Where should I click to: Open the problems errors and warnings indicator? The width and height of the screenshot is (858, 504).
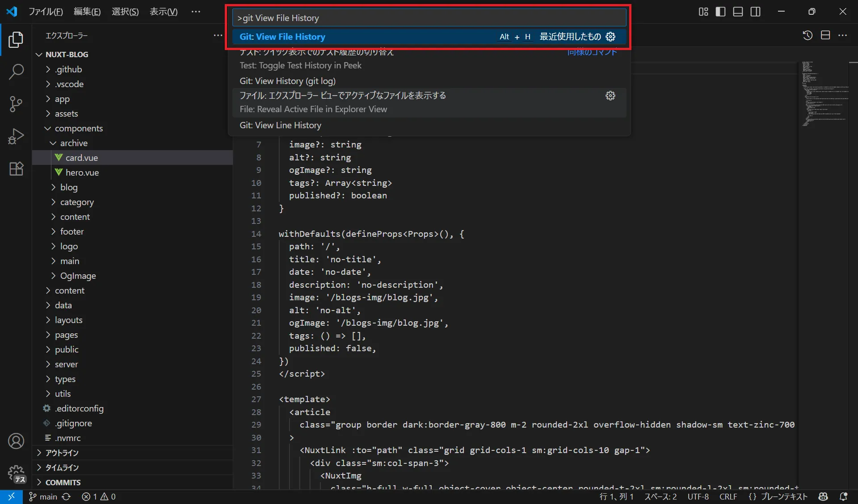tap(99, 496)
